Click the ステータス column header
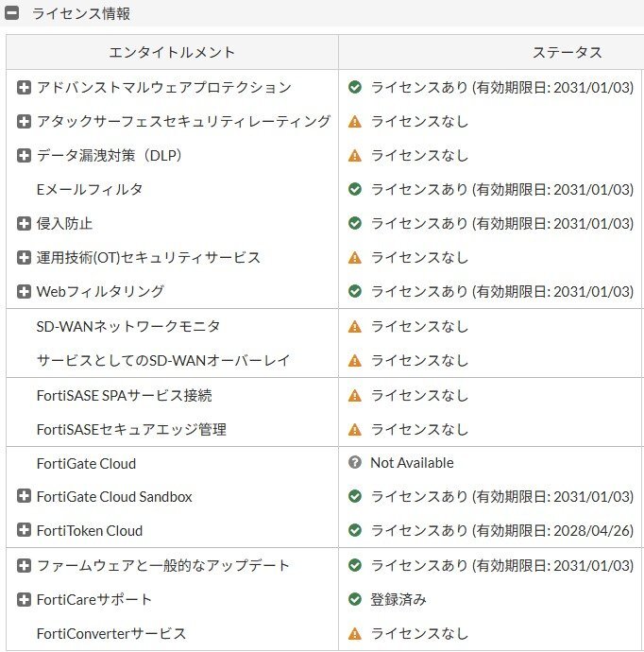The height and width of the screenshot is (652, 644). pyautogui.click(x=567, y=53)
